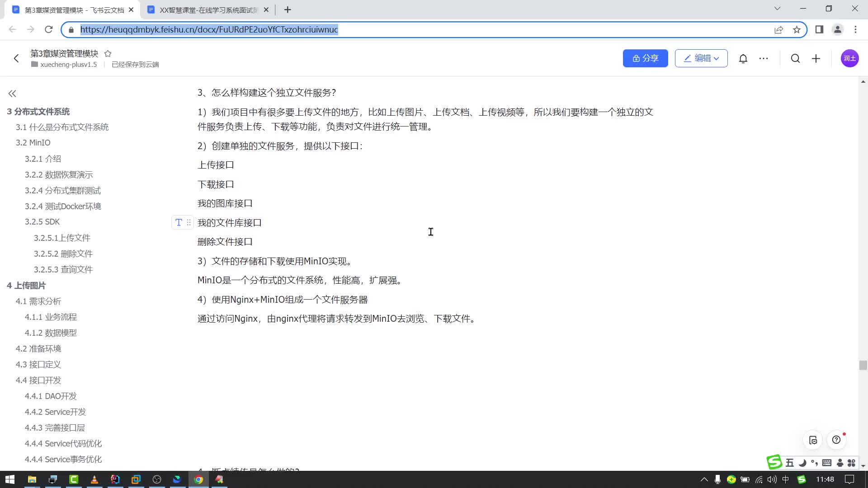This screenshot has height=488, width=868.
Task: Jump to 4.1 需求分析 in outline
Action: pyautogui.click(x=38, y=301)
